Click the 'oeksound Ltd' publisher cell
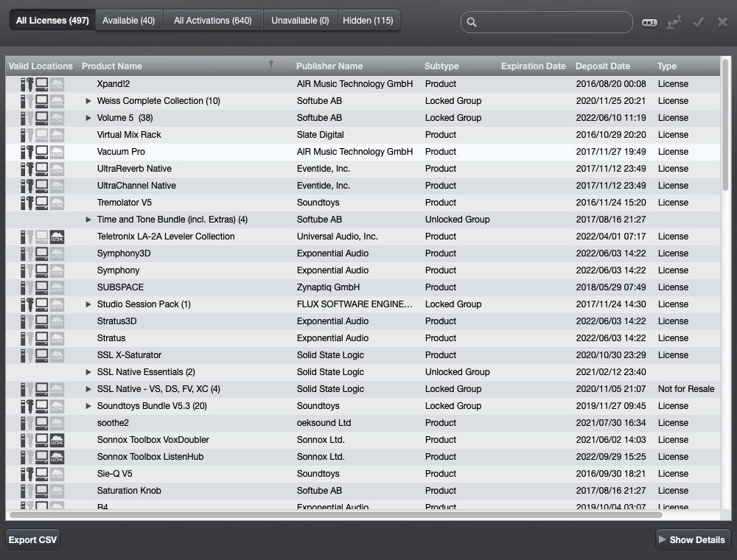 (x=324, y=423)
